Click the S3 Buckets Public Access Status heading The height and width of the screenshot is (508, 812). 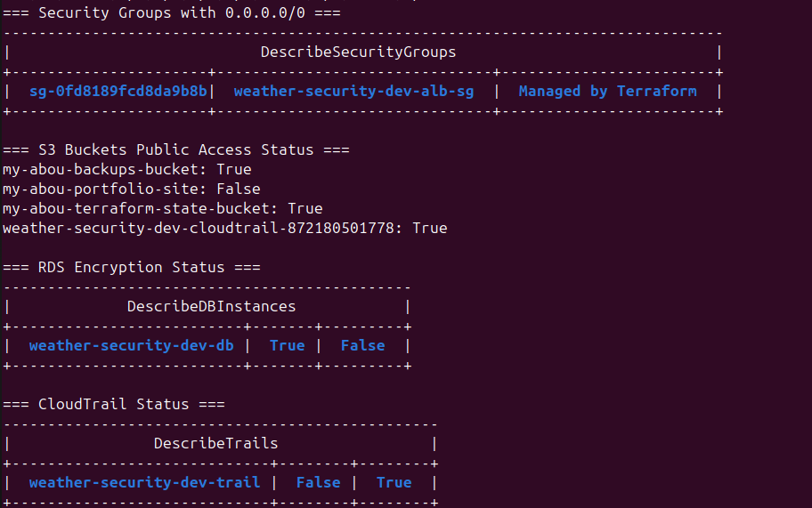tap(176, 150)
